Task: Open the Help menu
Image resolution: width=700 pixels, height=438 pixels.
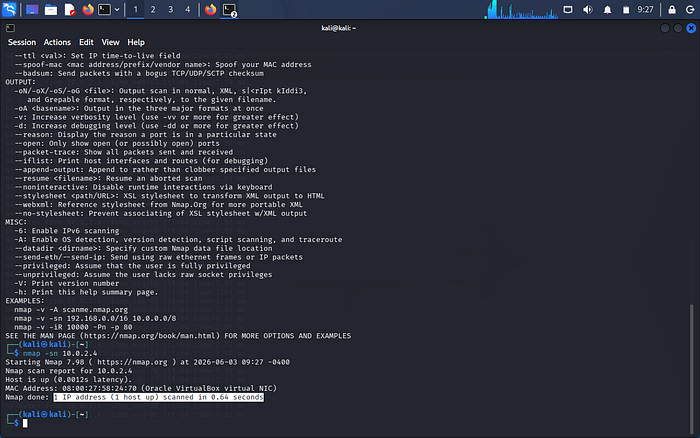Action: 136,42
